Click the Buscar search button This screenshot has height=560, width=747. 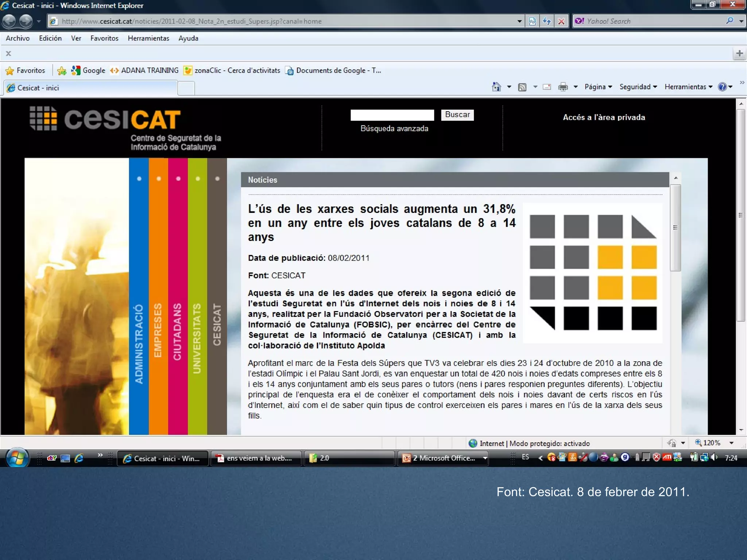pos(457,115)
